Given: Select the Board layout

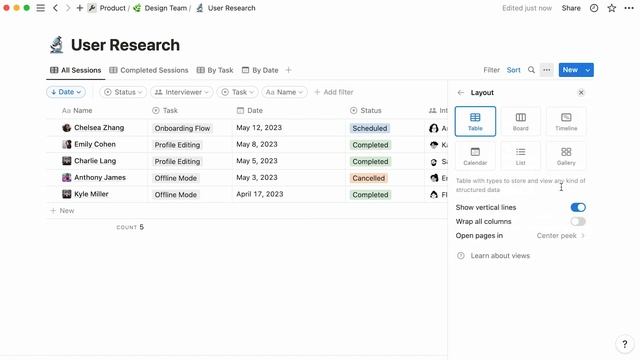Looking at the screenshot, I should coord(520,121).
